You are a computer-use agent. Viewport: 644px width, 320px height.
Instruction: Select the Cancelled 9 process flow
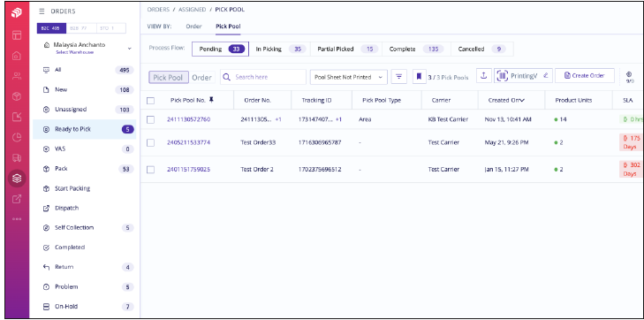482,49
